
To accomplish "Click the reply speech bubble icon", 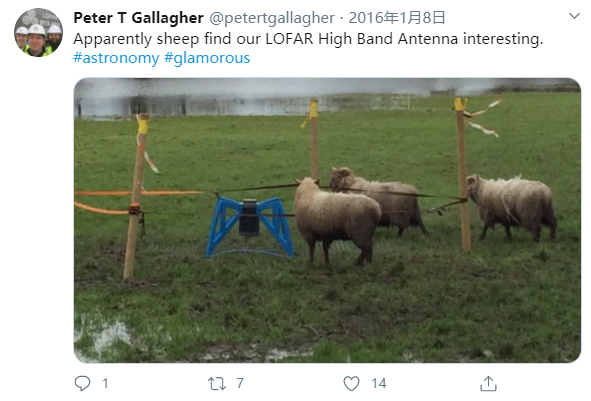I will tap(82, 383).
